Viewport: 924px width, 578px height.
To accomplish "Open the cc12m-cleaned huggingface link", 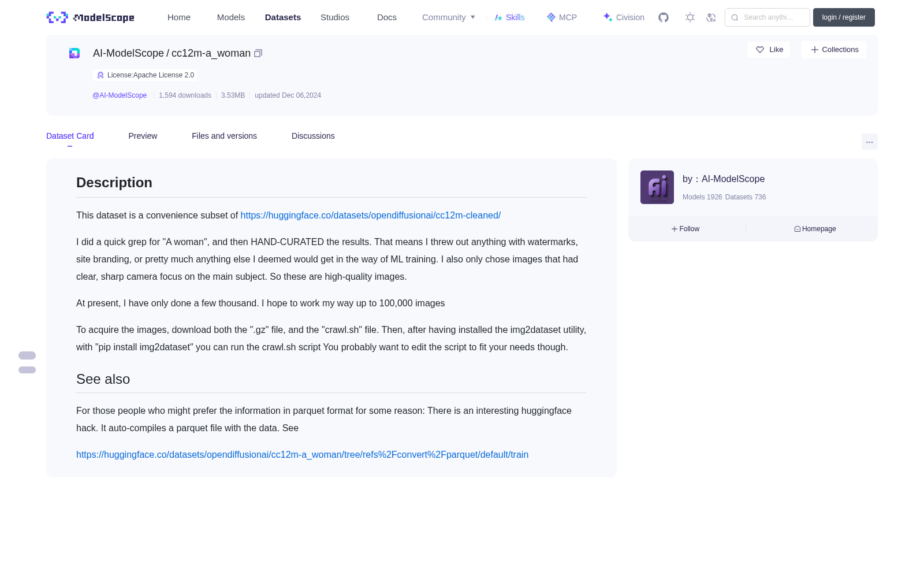I will pos(371,215).
